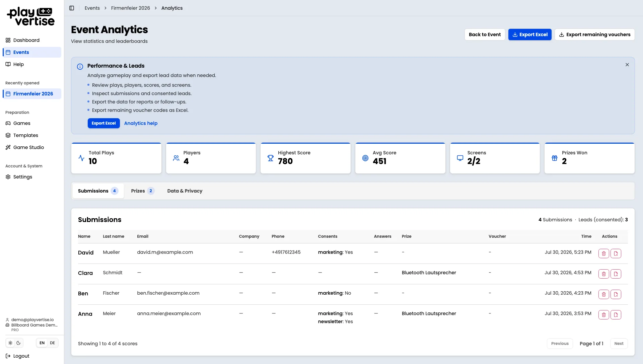Open Game Studio in the sidebar
Screen dimensions: 643x364
pyautogui.click(x=32, y=147)
